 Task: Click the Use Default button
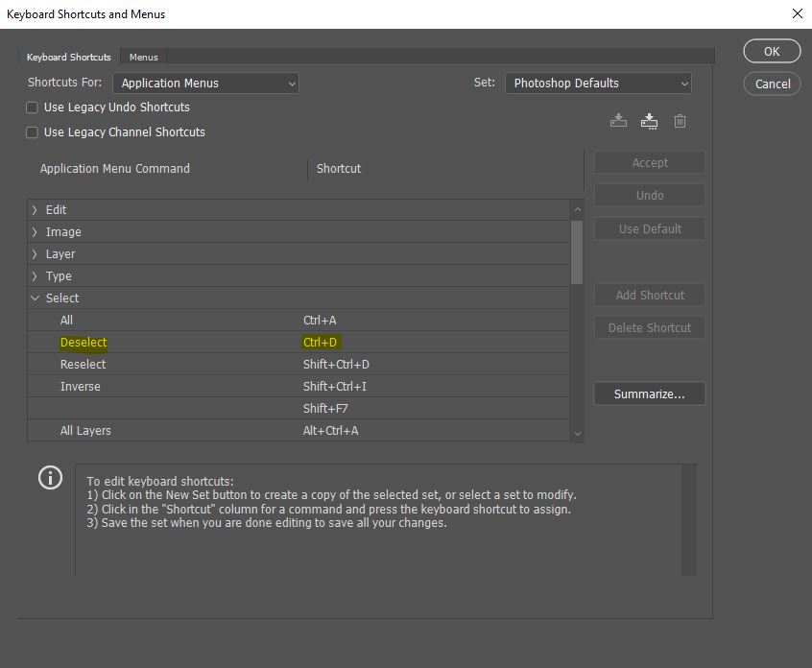(x=649, y=228)
